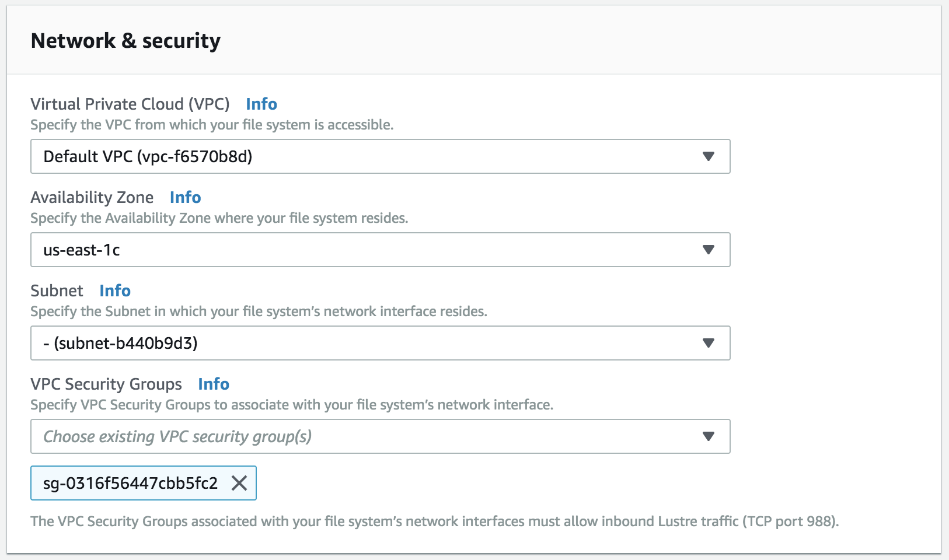Click the Subnet dropdown triangle icon
The height and width of the screenshot is (560, 949).
coord(709,343)
